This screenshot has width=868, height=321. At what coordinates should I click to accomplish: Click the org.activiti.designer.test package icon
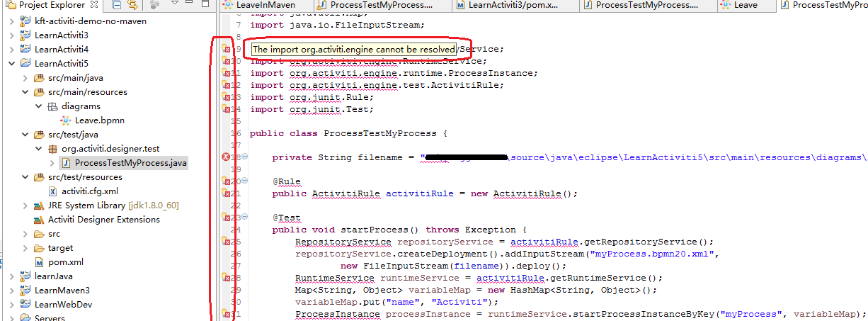pos(52,149)
